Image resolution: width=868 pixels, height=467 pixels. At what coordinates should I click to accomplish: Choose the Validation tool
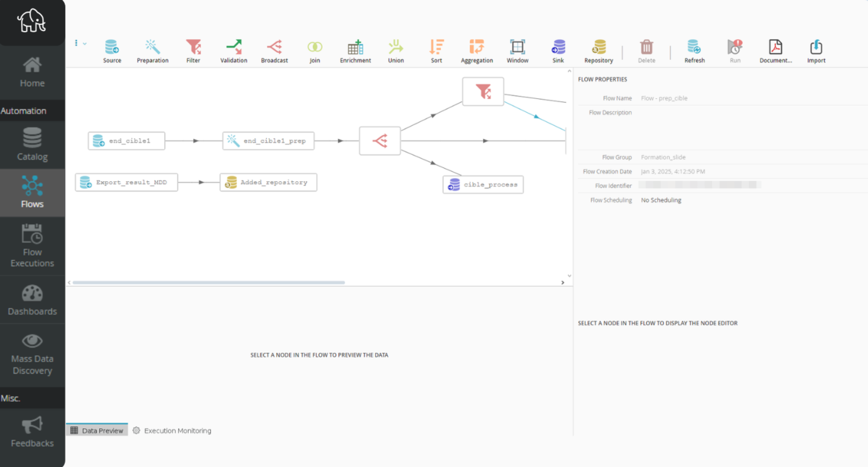[x=233, y=51]
